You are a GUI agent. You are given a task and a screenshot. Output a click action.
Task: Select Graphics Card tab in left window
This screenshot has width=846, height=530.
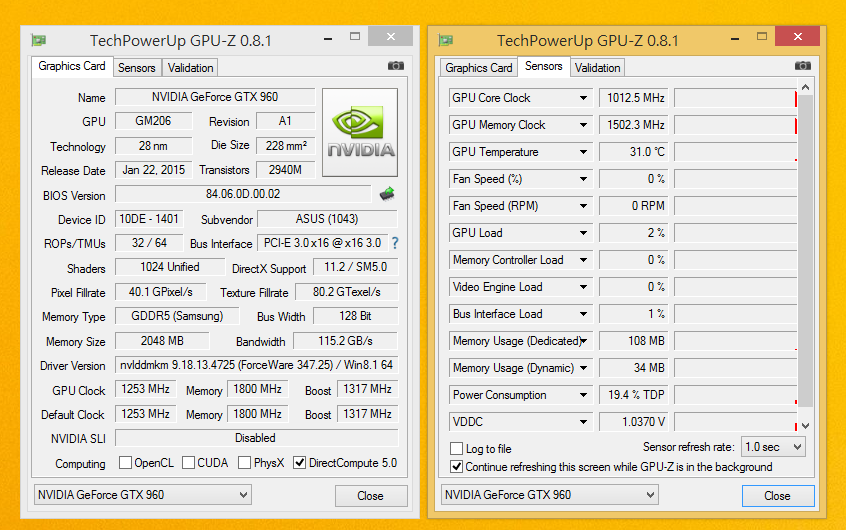click(x=72, y=66)
